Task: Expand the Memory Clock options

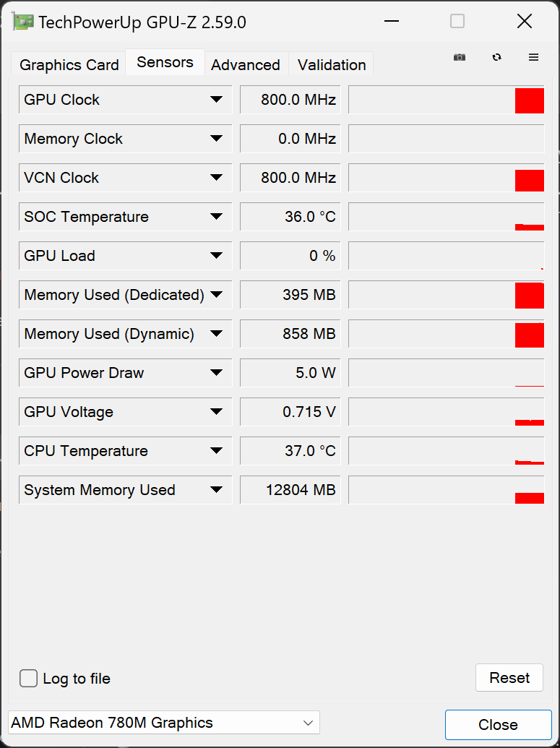Action: point(216,139)
